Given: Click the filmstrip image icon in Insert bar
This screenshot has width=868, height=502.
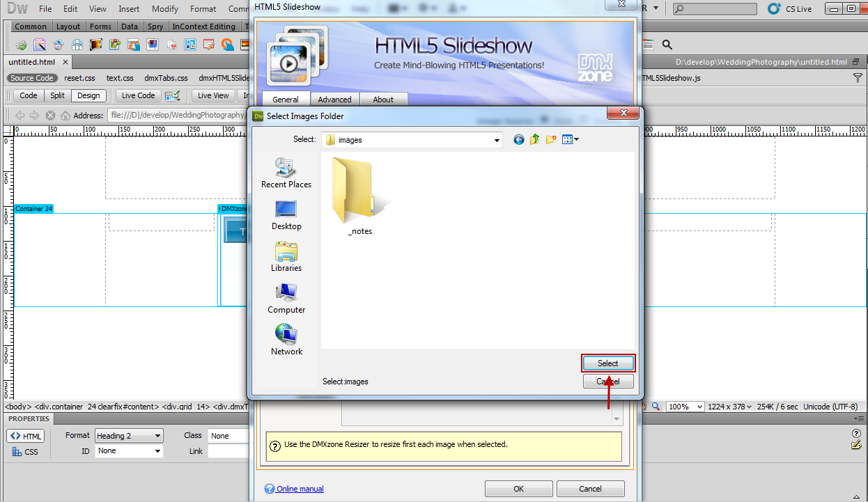Looking at the screenshot, I should click(x=96, y=45).
